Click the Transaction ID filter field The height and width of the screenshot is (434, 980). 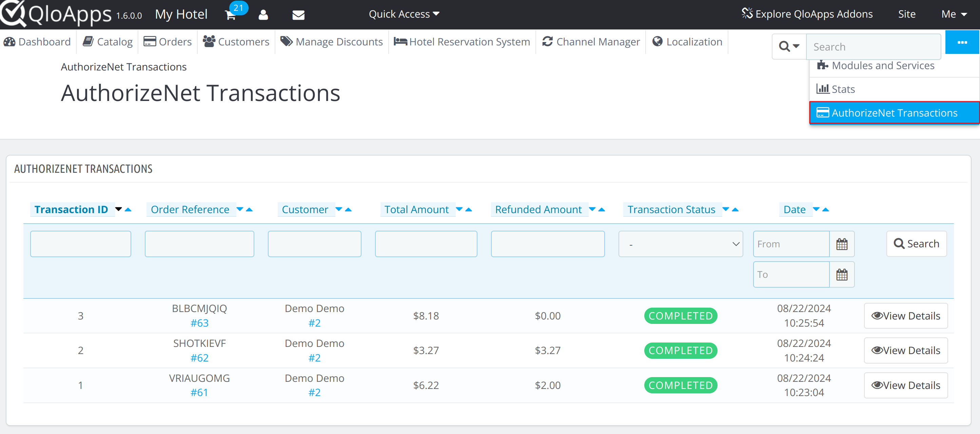coord(81,244)
